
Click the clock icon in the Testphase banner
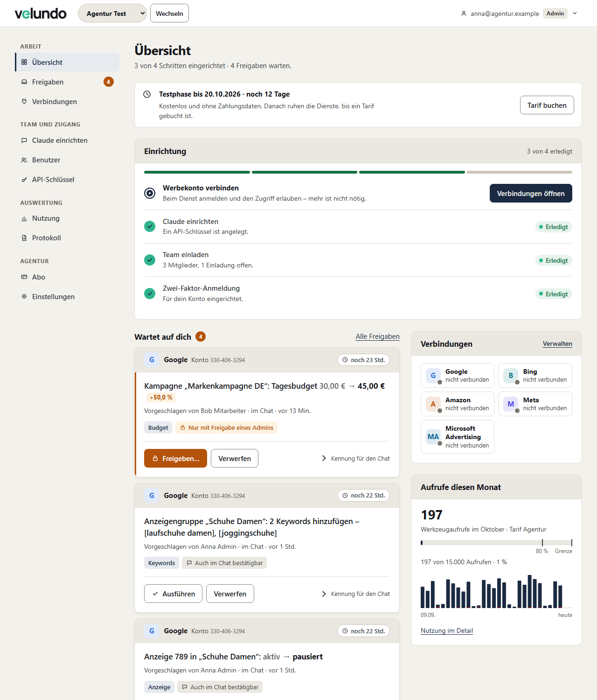coord(147,94)
